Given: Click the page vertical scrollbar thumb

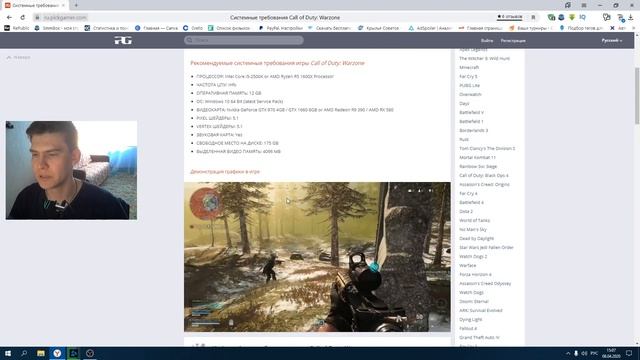Looking at the screenshot, I should 637,96.
